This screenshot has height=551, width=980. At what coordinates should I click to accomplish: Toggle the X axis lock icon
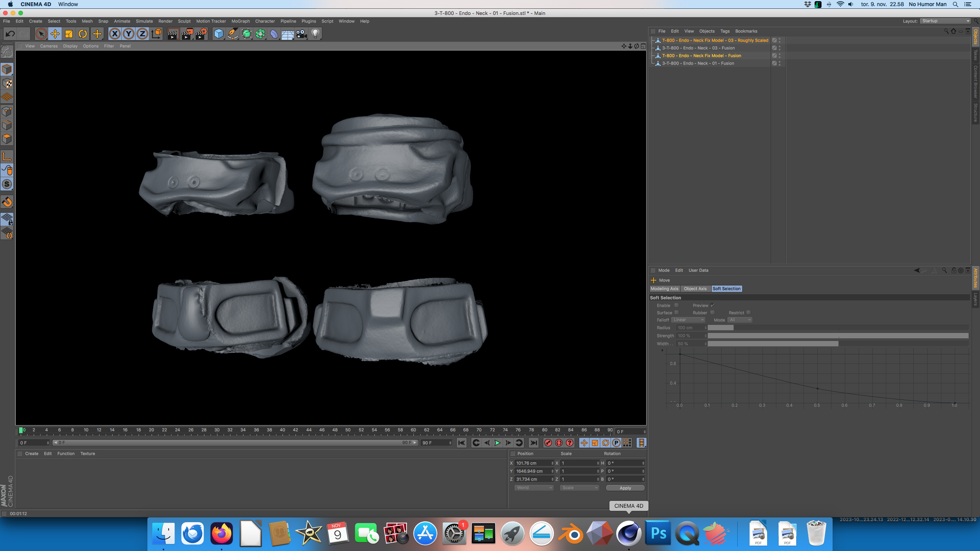tap(114, 34)
